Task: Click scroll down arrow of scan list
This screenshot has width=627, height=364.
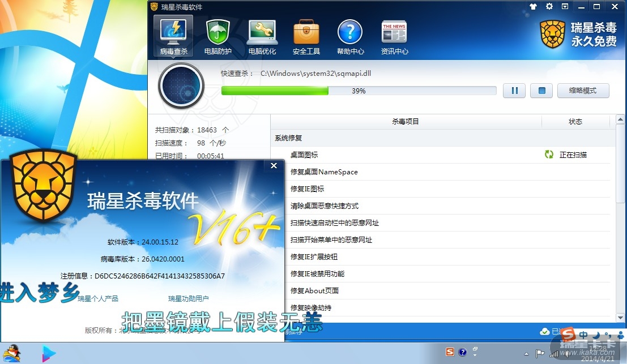Action: (620, 318)
